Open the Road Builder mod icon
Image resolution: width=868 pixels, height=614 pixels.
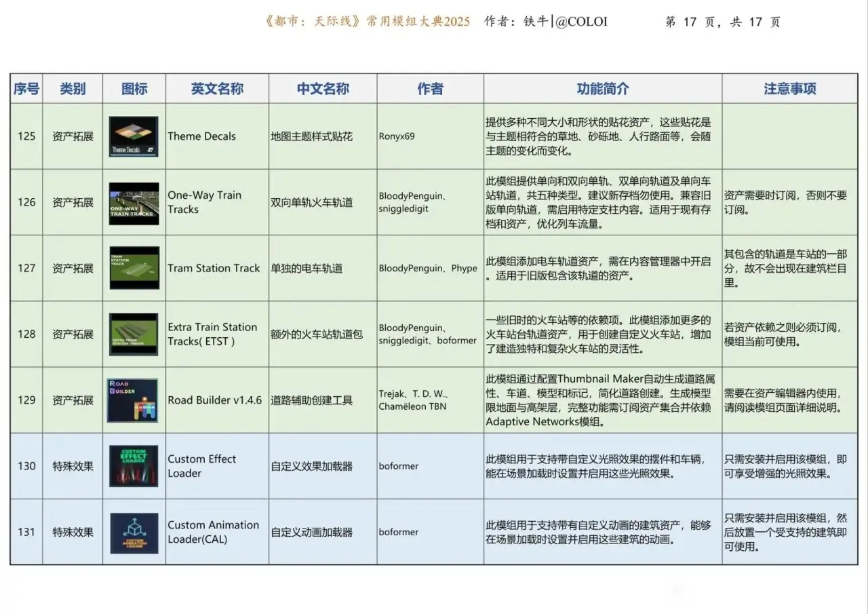point(134,400)
